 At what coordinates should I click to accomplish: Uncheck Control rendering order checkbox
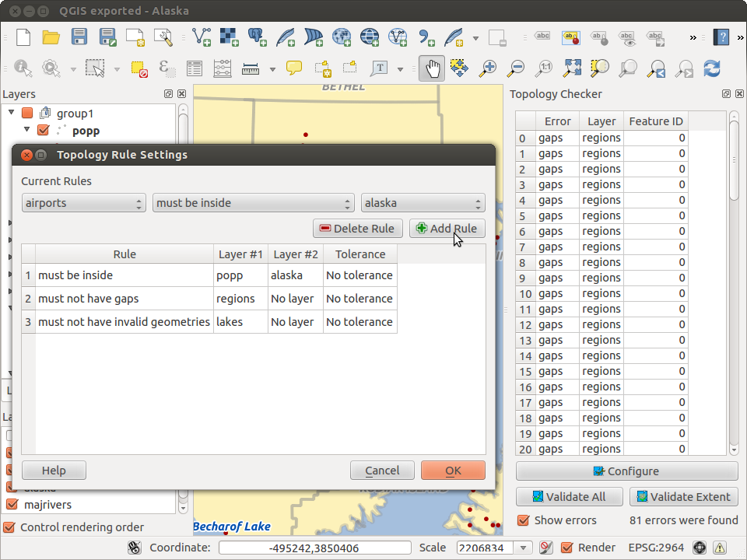[9, 527]
